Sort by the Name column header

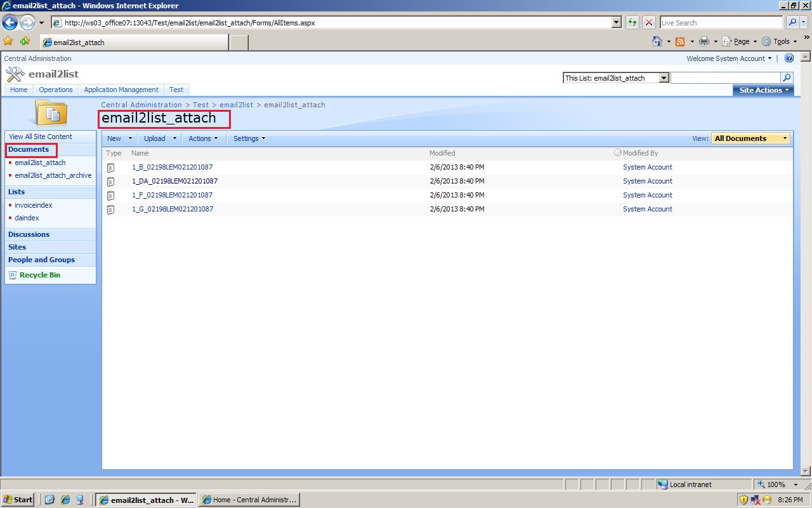click(x=140, y=153)
